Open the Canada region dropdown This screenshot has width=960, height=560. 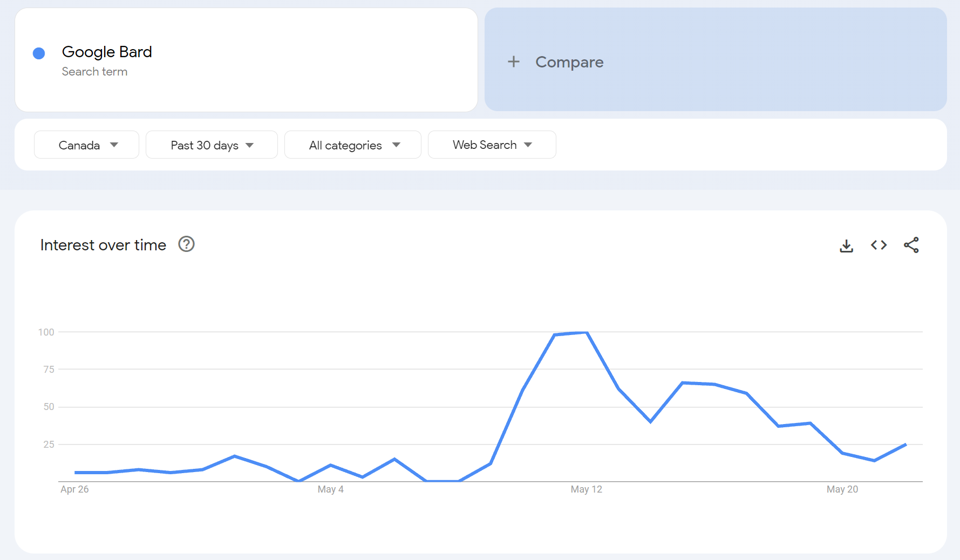(86, 145)
